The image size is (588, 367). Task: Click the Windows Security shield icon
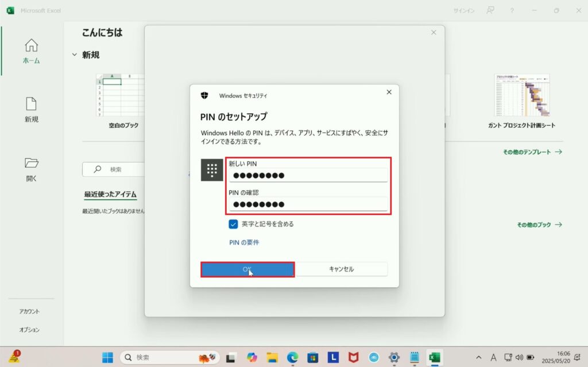pos(204,95)
